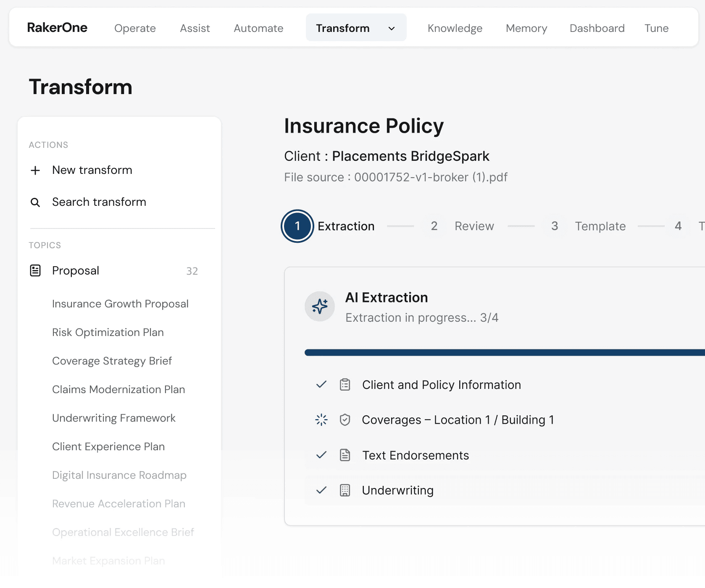Click the building icon beside Underwriting

coord(345,490)
